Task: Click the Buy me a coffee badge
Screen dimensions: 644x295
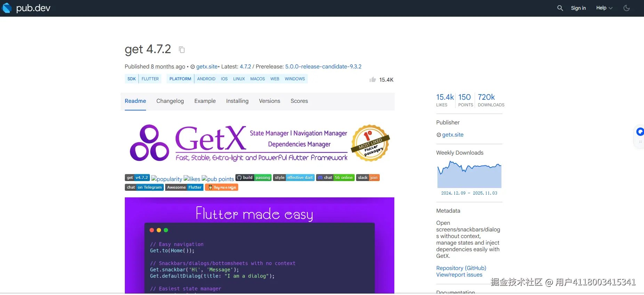Action: (222, 187)
